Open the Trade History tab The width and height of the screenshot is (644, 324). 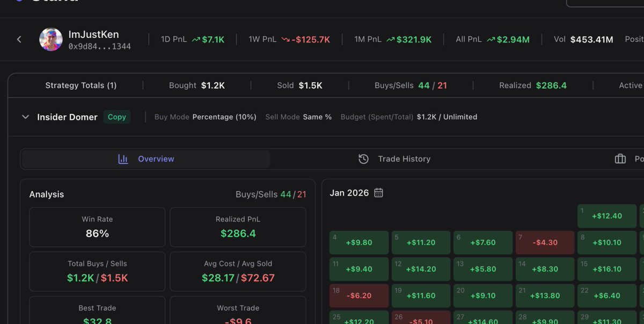(394, 159)
